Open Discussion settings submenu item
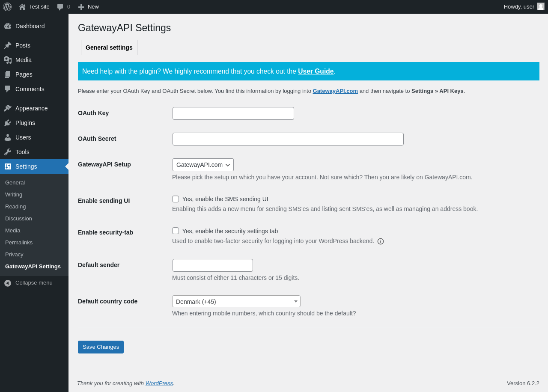 (x=18, y=218)
